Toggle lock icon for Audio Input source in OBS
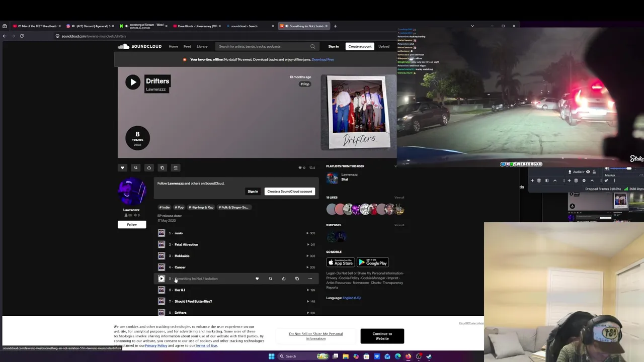 pyautogui.click(x=594, y=172)
